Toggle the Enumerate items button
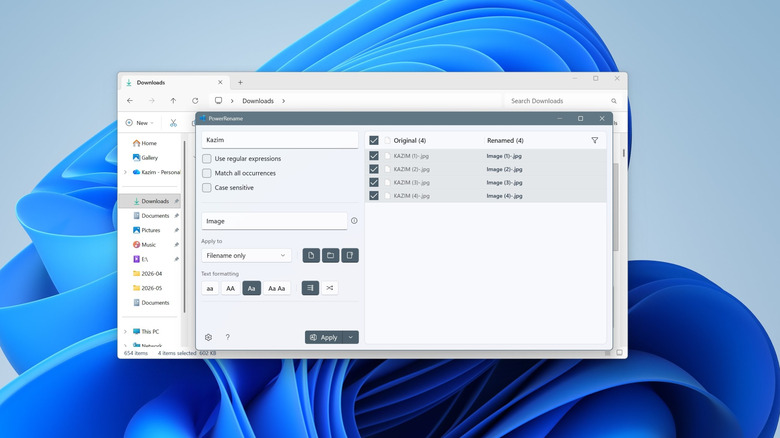Image resolution: width=780 pixels, height=438 pixels. pyautogui.click(x=310, y=288)
